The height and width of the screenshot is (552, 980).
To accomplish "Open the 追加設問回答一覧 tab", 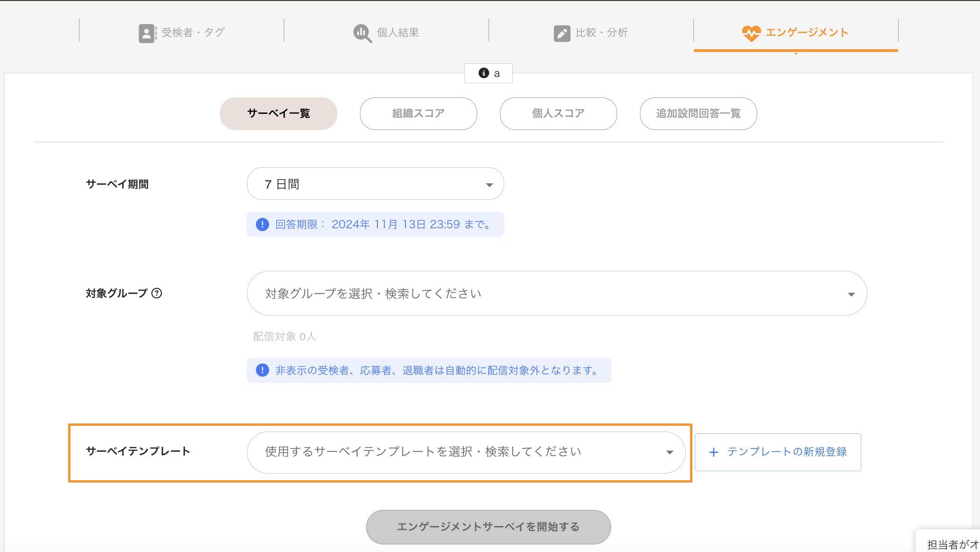I will 698,113.
